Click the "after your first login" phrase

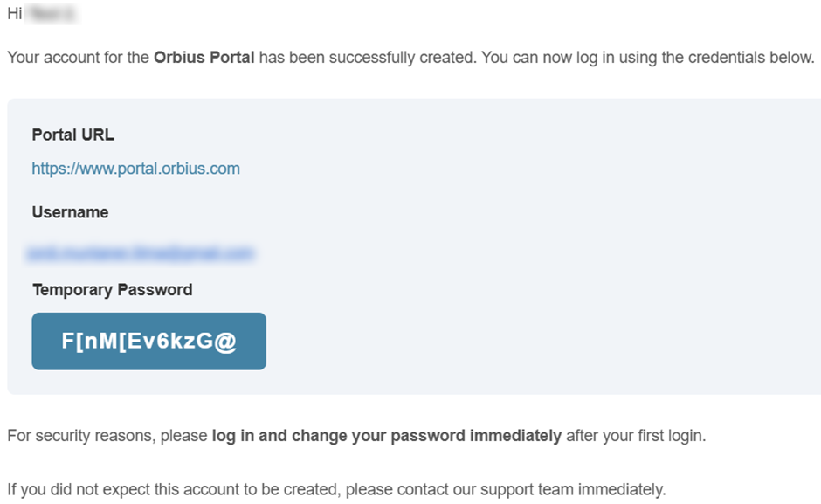pyautogui.click(x=634, y=435)
